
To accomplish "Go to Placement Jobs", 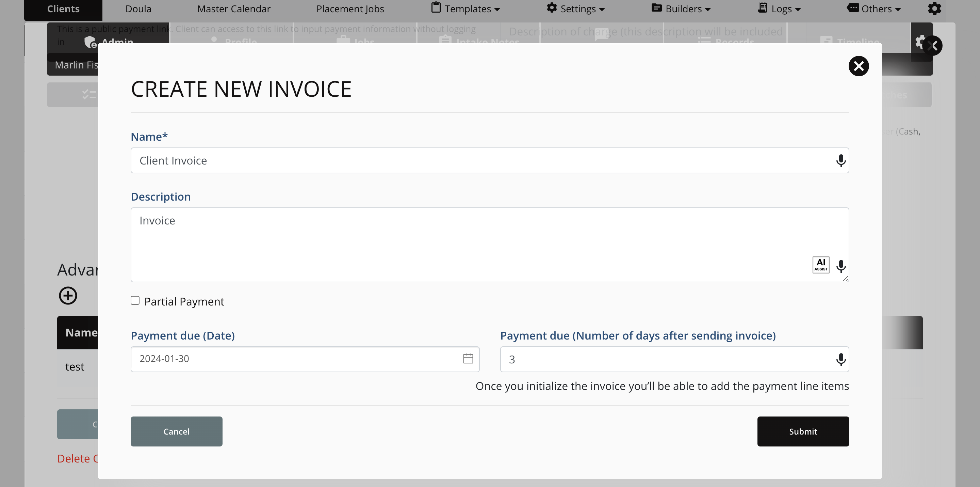I will pos(350,9).
